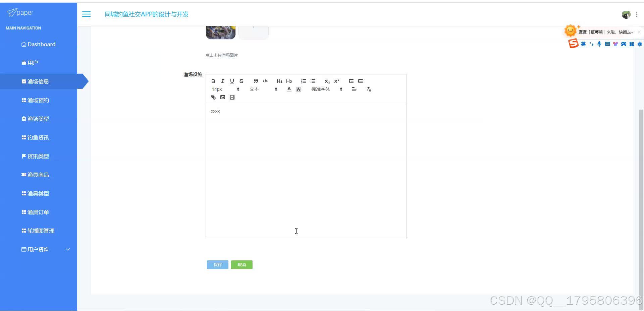Open the text alignment dropdown

354,89
